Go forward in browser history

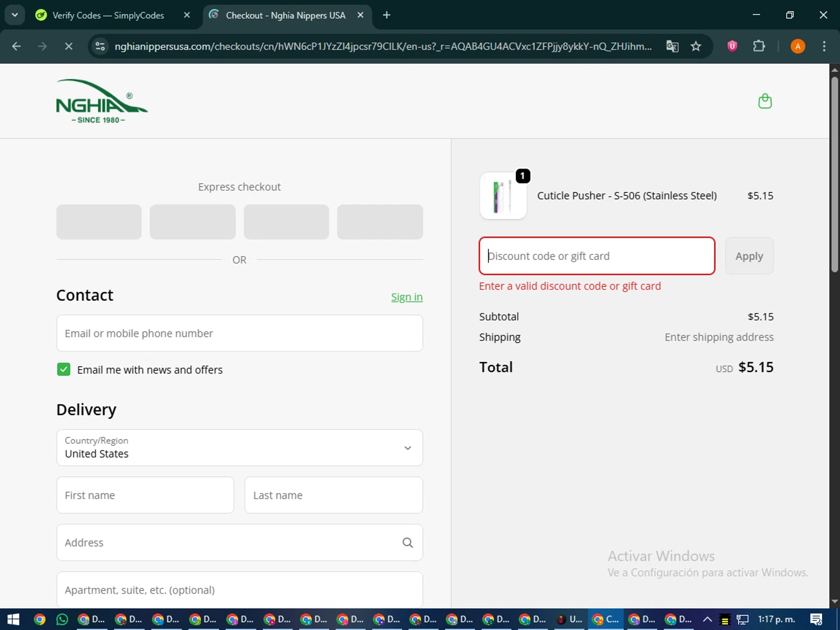tap(43, 46)
